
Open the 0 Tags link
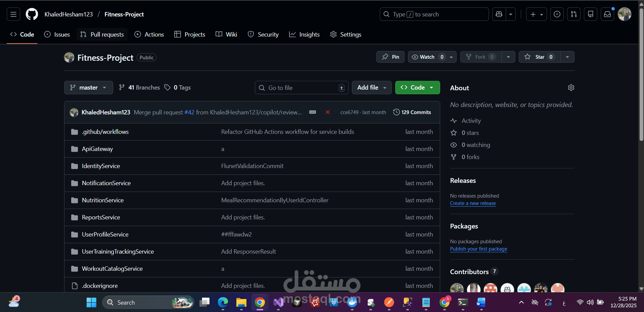178,88
